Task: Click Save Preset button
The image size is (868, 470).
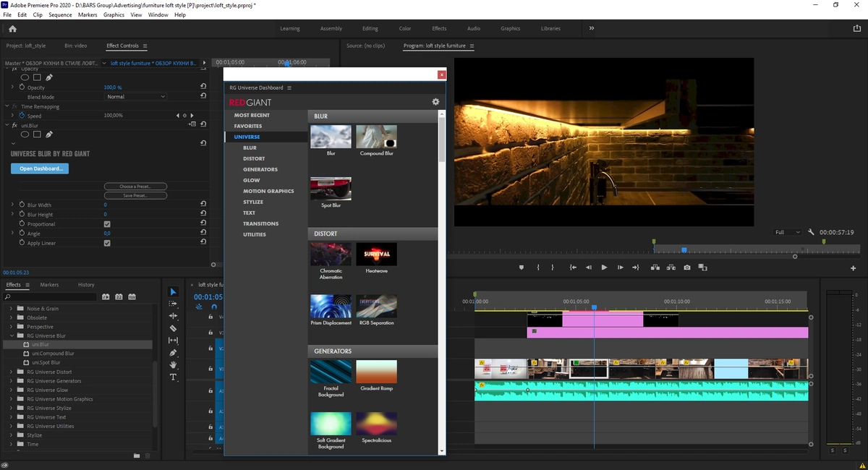Action: coord(135,196)
